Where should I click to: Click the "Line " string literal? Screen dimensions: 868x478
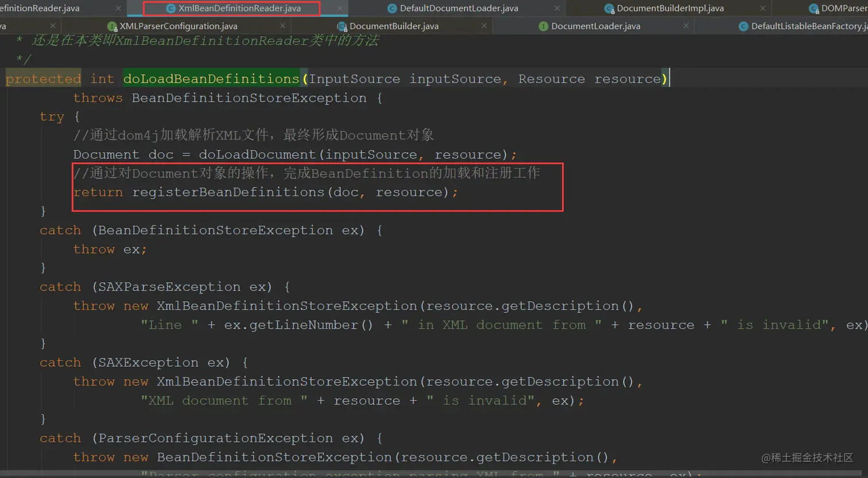tap(169, 325)
